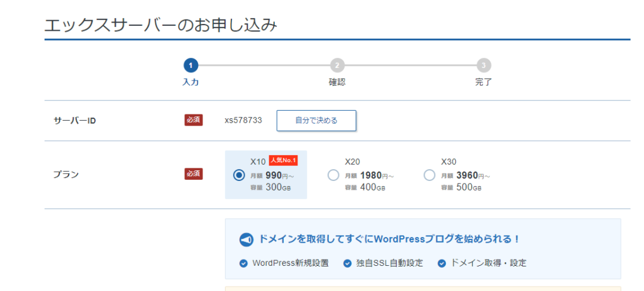The height and width of the screenshot is (291, 644).
Task: Click the 確認 step label
Action: 337,82
